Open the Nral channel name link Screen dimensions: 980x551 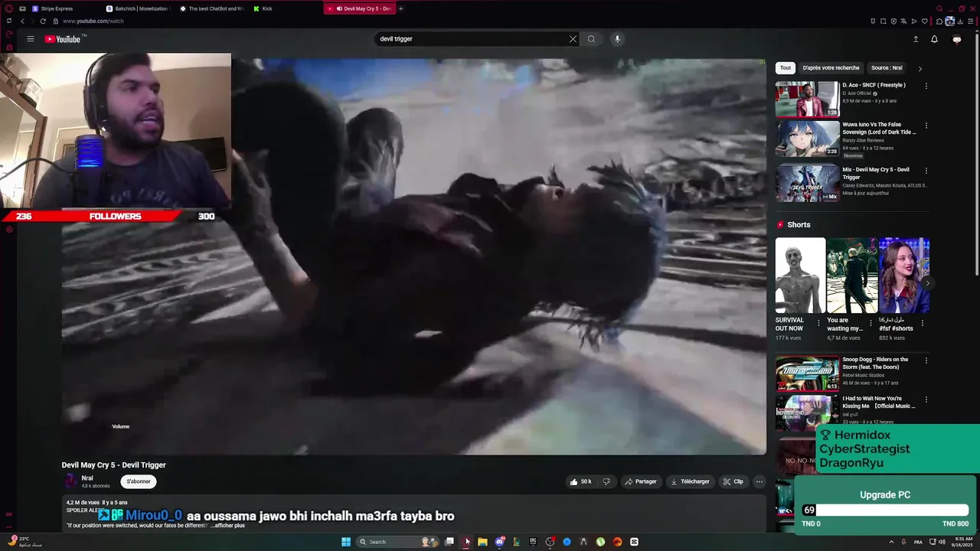click(87, 478)
